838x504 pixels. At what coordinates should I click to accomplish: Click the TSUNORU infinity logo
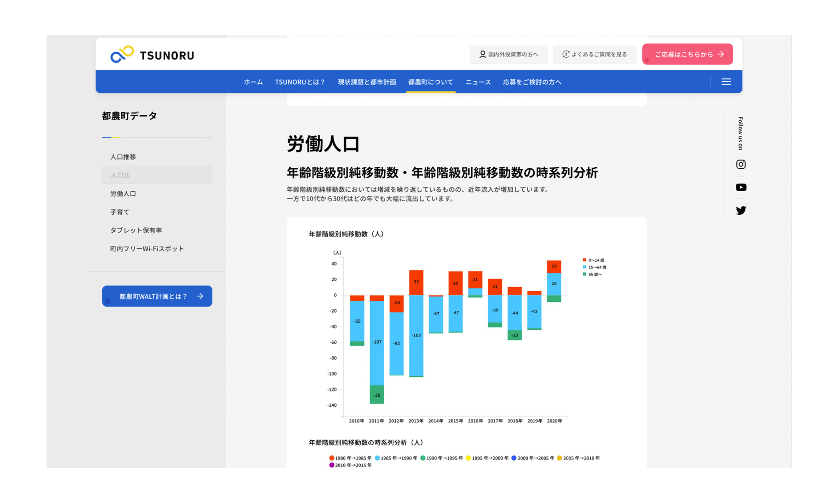(122, 54)
